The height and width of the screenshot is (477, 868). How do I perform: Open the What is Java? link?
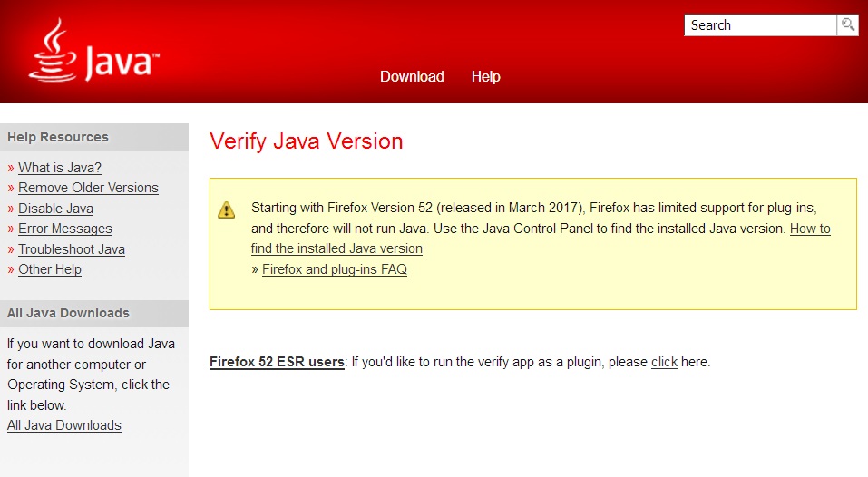click(60, 168)
